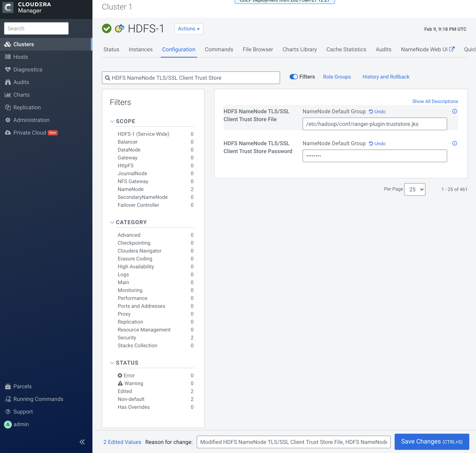Filter by Failover Controller scope

tap(155, 205)
